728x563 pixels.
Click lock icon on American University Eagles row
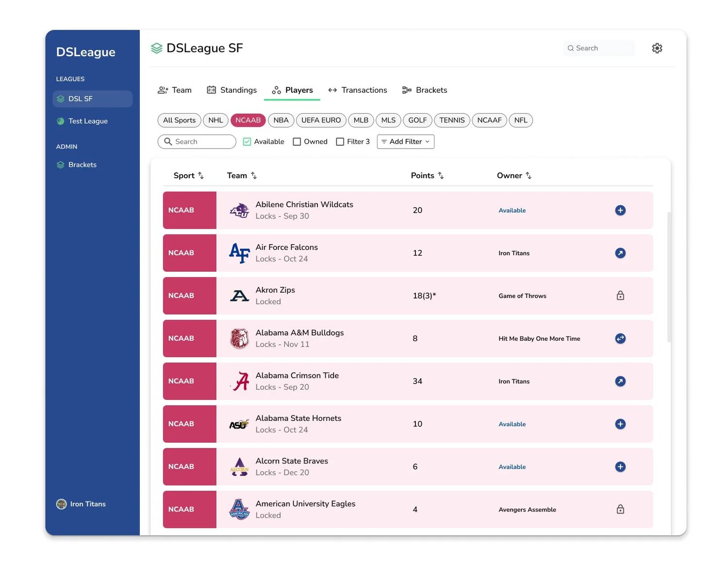click(620, 509)
